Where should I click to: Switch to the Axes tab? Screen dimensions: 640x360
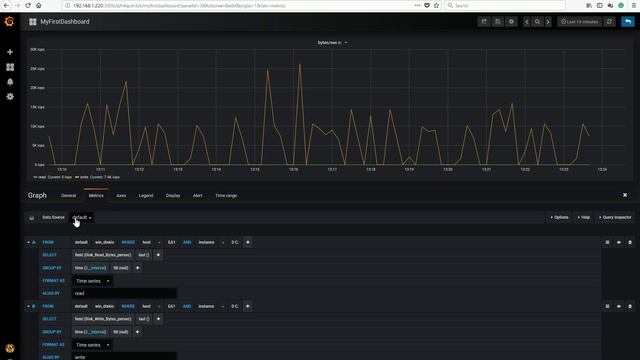click(x=121, y=196)
